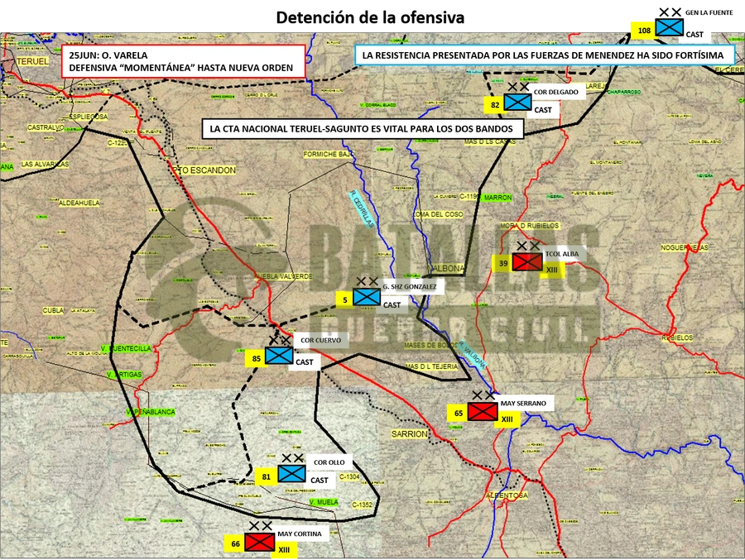Click the 'LOMA DEL COSO' label
Image resolution: width=745 pixels, height=560 pixels.
[x=437, y=214]
